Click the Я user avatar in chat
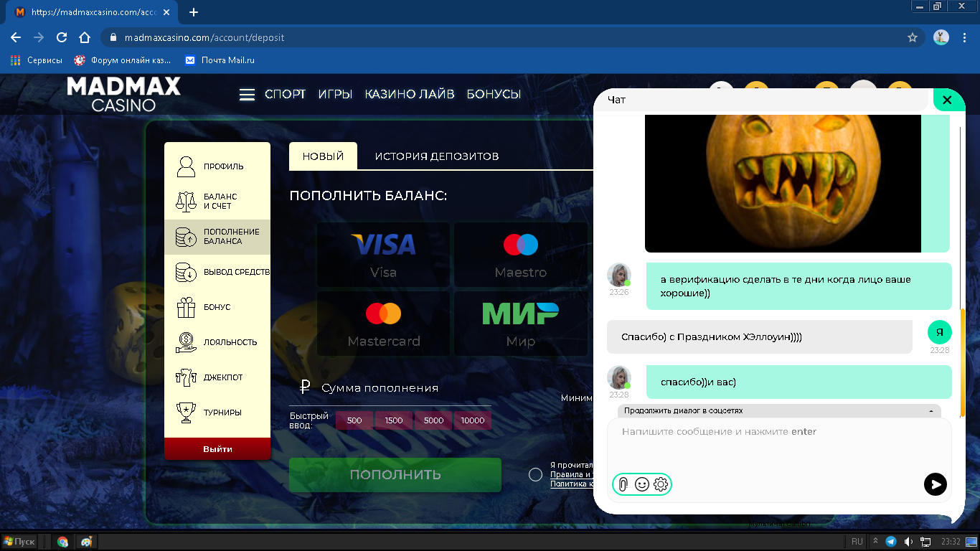 click(940, 332)
